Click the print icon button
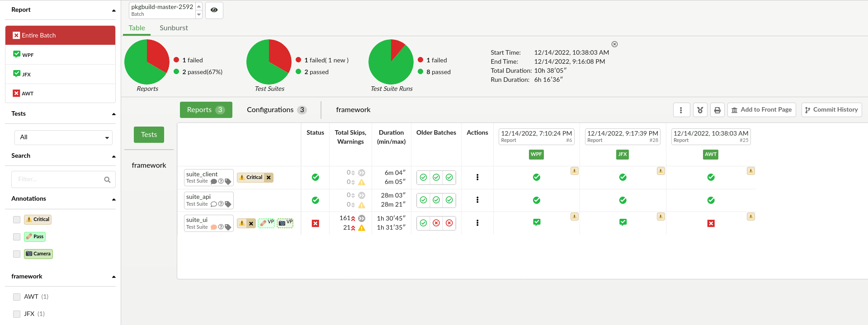Viewport: 868px width, 325px height. click(x=717, y=110)
